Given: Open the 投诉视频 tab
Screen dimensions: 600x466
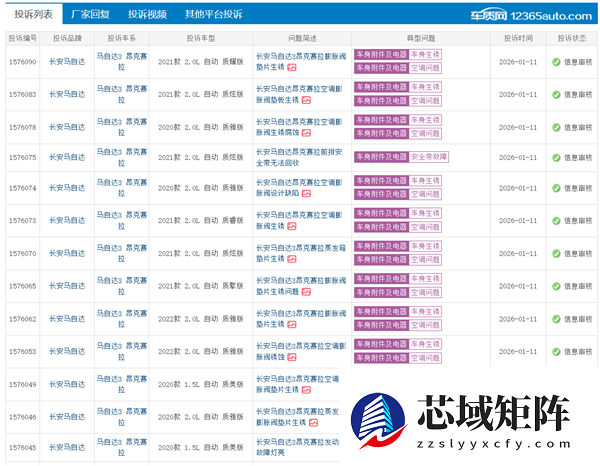Looking at the screenshot, I should coord(147,14).
